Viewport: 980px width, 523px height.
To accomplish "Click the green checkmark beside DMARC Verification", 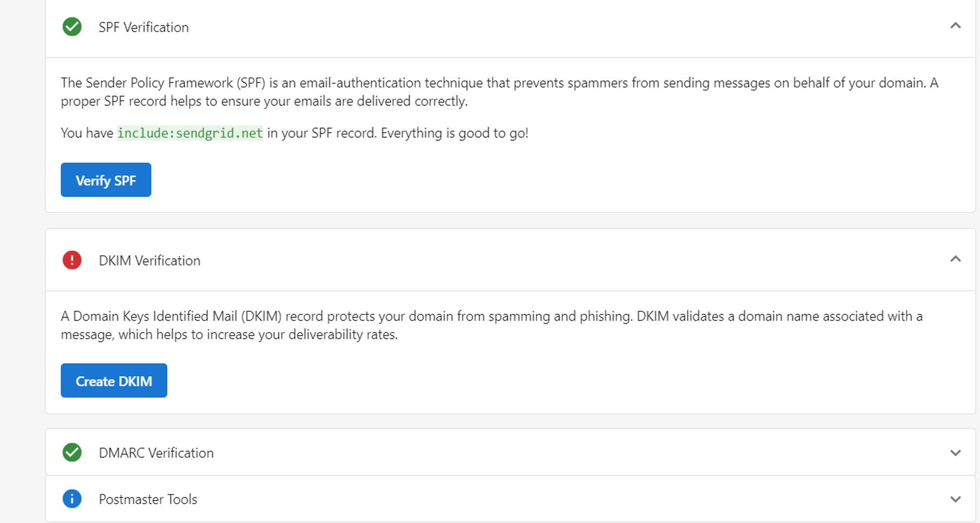I will [x=72, y=452].
